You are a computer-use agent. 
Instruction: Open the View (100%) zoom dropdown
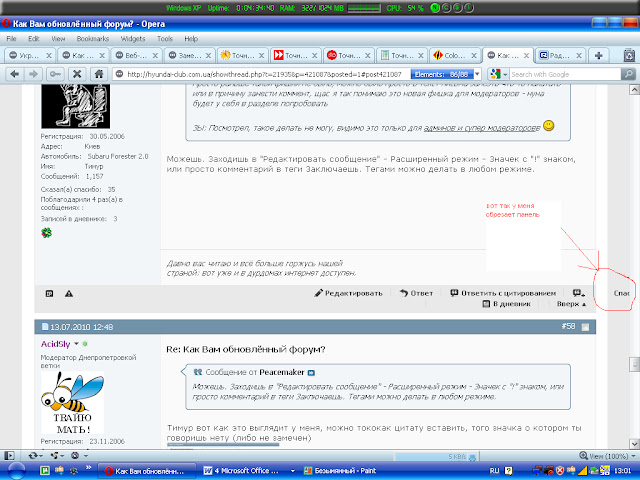pyautogui.click(x=633, y=456)
